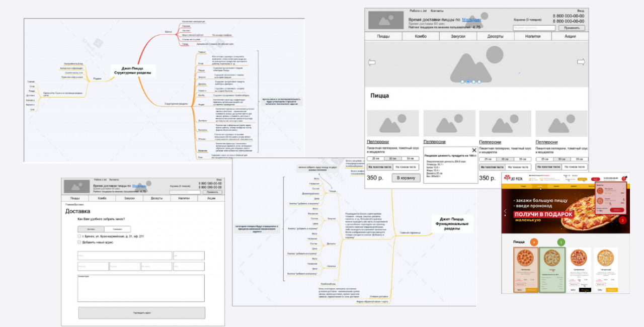Open Пиццы tab in large pizza wireframe

pos(383,36)
